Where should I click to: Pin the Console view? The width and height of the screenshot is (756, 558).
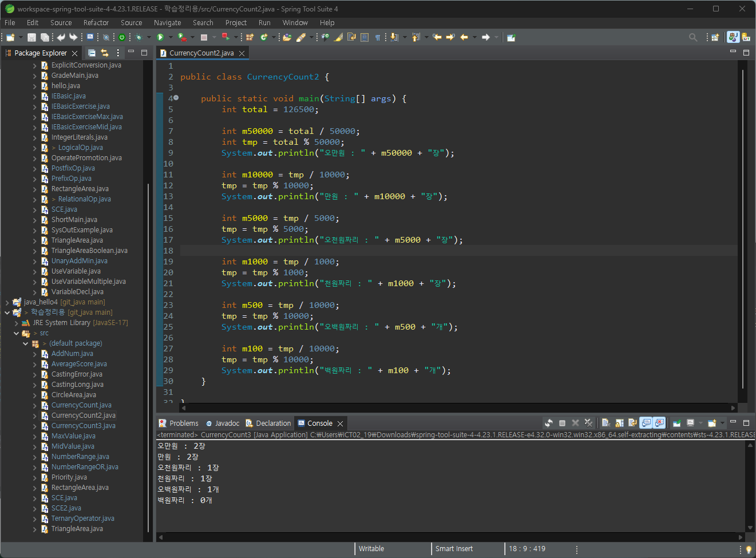(676, 423)
